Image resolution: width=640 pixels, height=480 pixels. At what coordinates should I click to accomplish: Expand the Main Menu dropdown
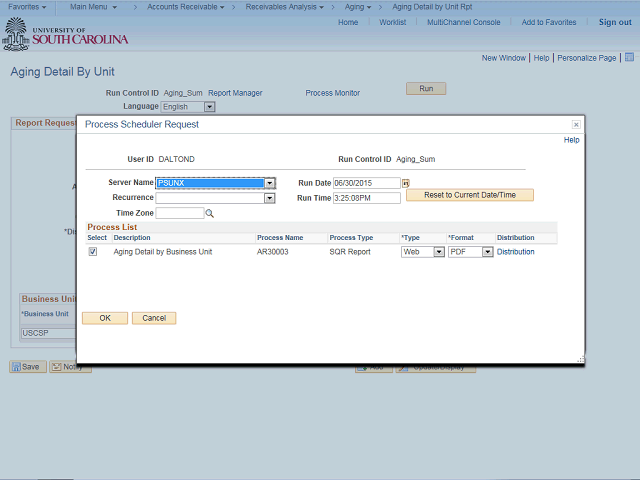tap(93, 7)
